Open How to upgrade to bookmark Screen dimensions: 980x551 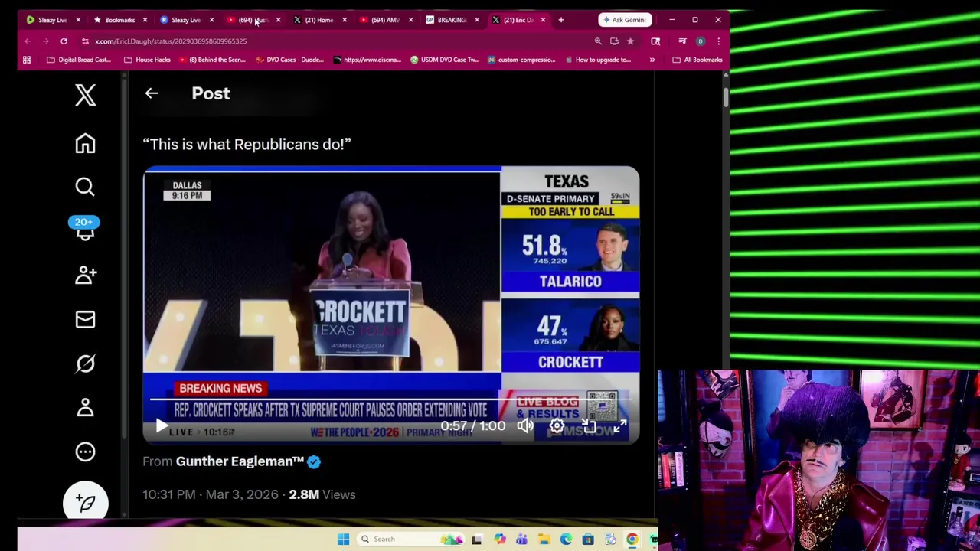(598, 60)
